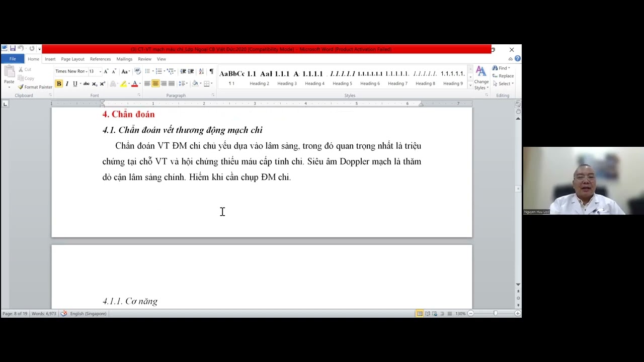Toggle Italic formatting
The image size is (644, 362).
coord(67,84)
